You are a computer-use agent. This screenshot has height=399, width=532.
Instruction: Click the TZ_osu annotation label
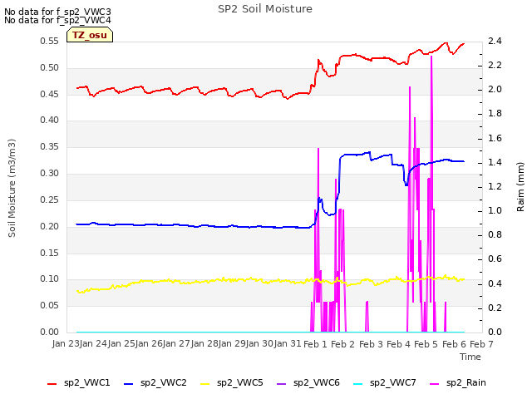point(90,35)
